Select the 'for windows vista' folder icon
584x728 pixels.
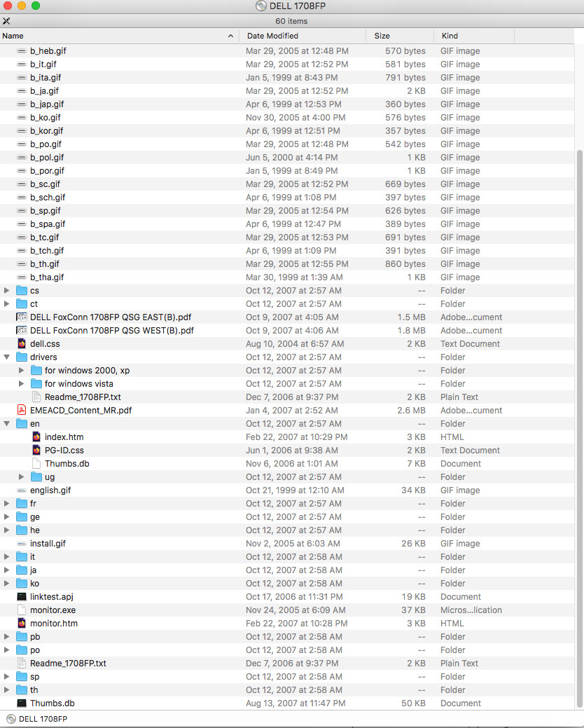pyautogui.click(x=36, y=384)
